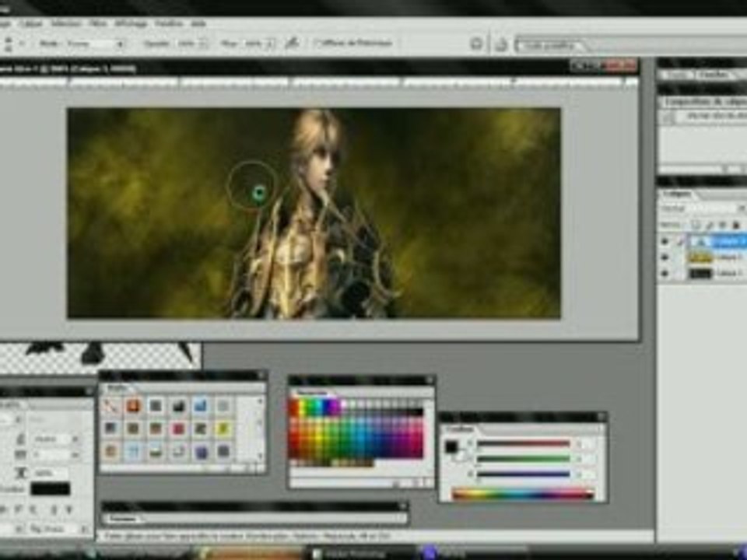This screenshot has height=560, width=747.
Task: Open the Affichage menu
Action: click(131, 23)
